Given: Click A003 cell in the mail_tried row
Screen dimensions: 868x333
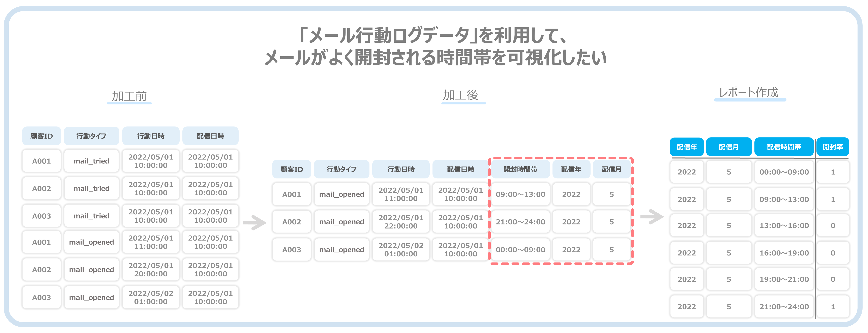Looking at the screenshot, I should 41,216.
